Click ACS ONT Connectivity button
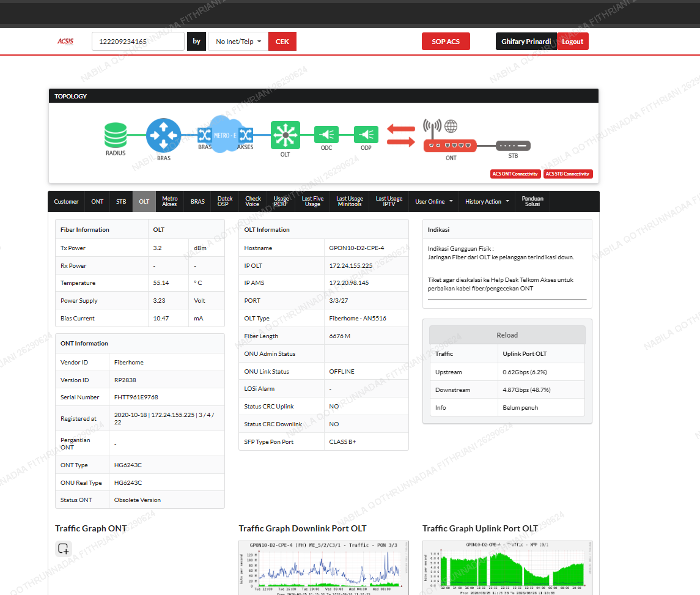 click(x=515, y=174)
